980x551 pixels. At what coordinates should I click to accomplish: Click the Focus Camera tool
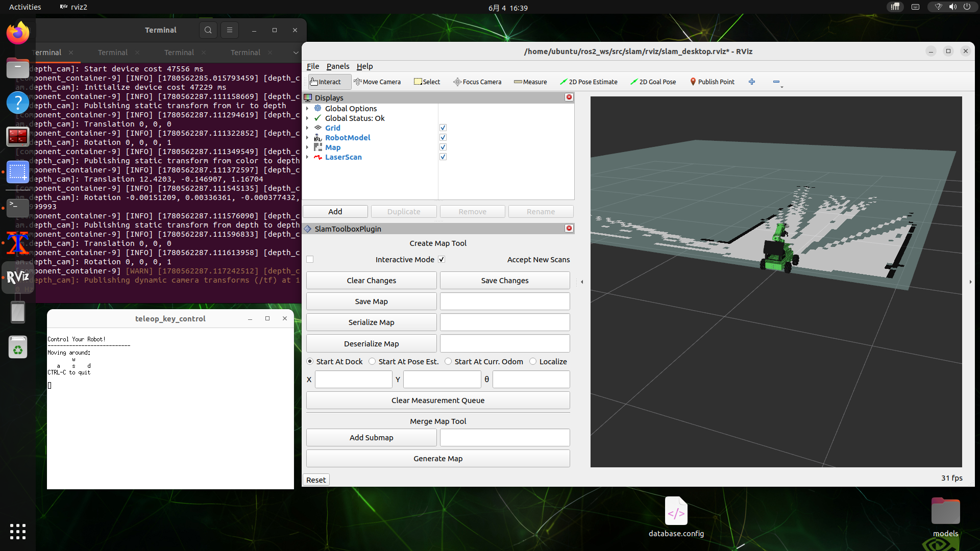477,82
